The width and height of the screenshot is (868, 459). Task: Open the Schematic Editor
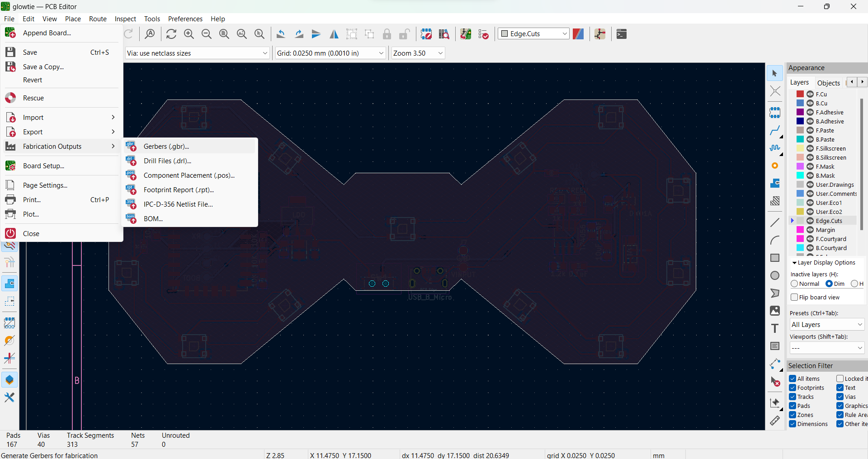tap(600, 34)
